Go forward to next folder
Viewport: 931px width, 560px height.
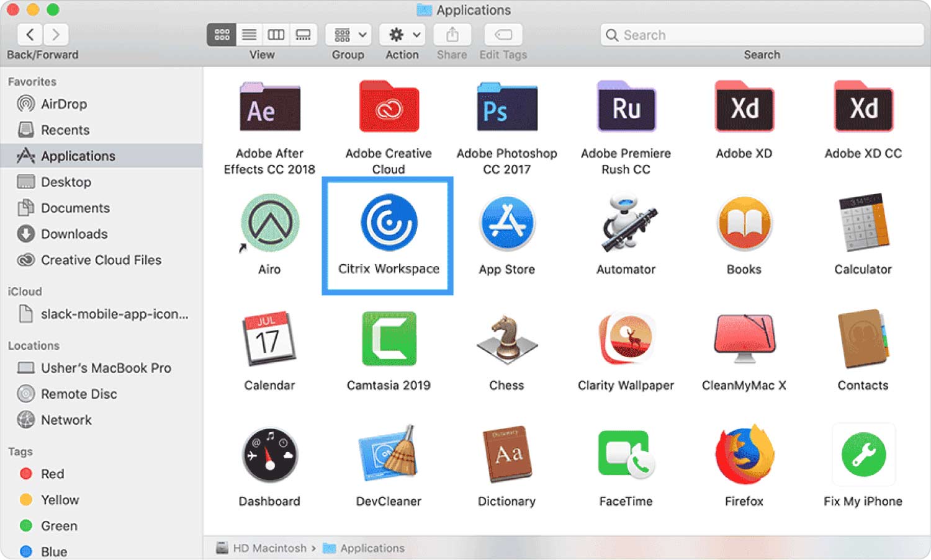[56, 34]
